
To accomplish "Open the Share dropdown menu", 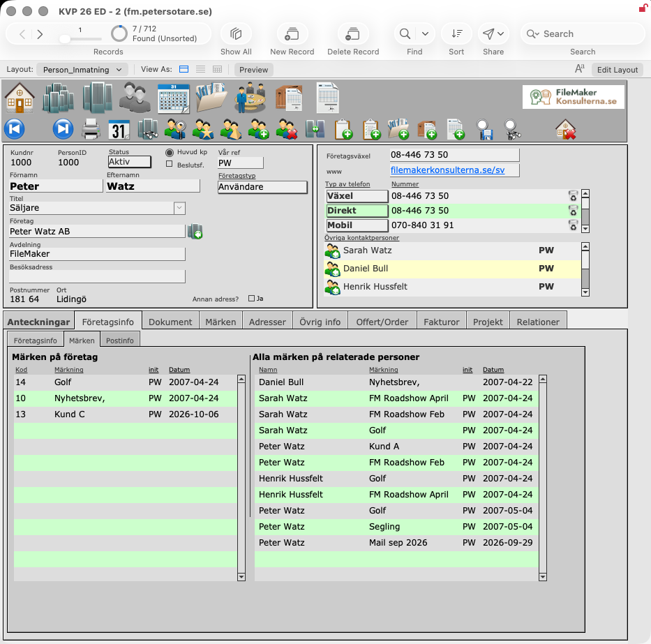I will [x=493, y=33].
